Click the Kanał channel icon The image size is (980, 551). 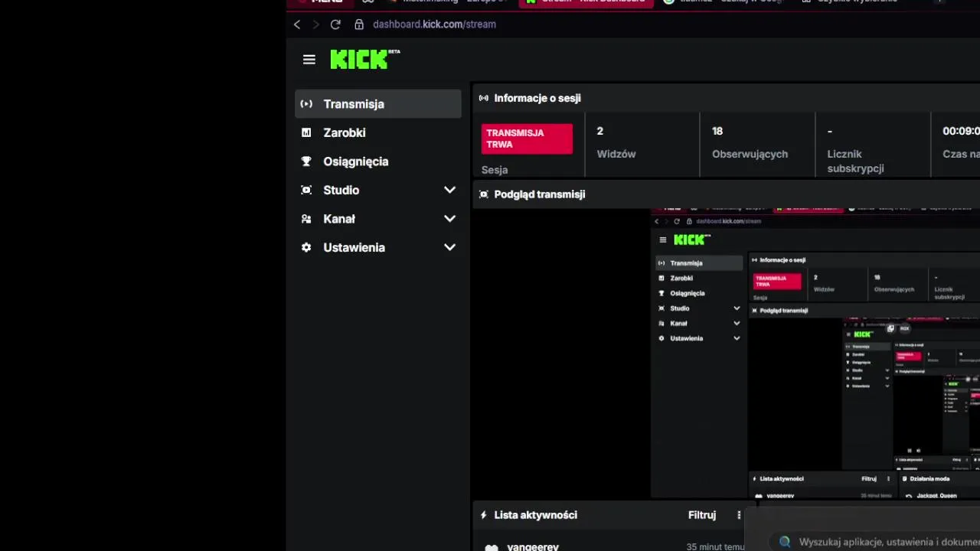pyautogui.click(x=306, y=219)
